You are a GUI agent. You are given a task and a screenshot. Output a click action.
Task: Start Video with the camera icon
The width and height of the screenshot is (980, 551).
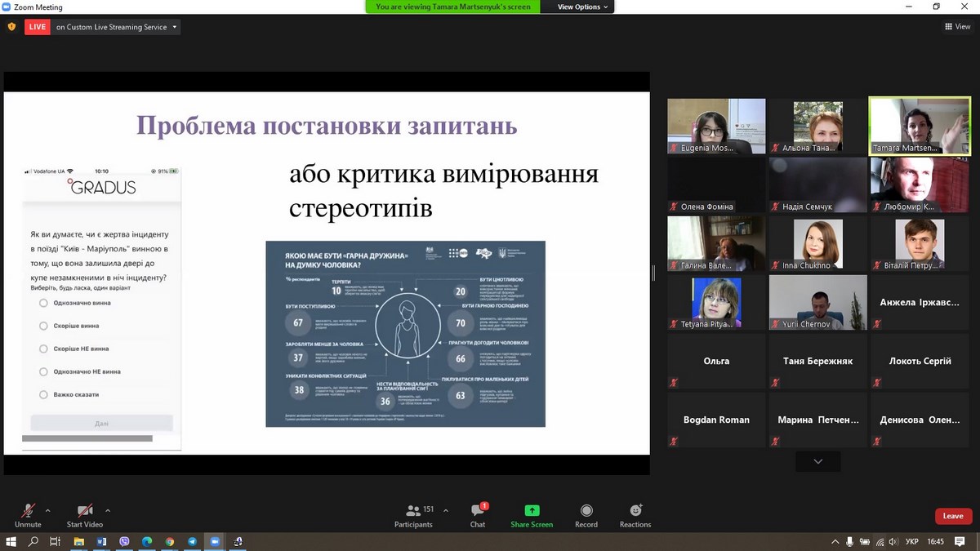84,511
